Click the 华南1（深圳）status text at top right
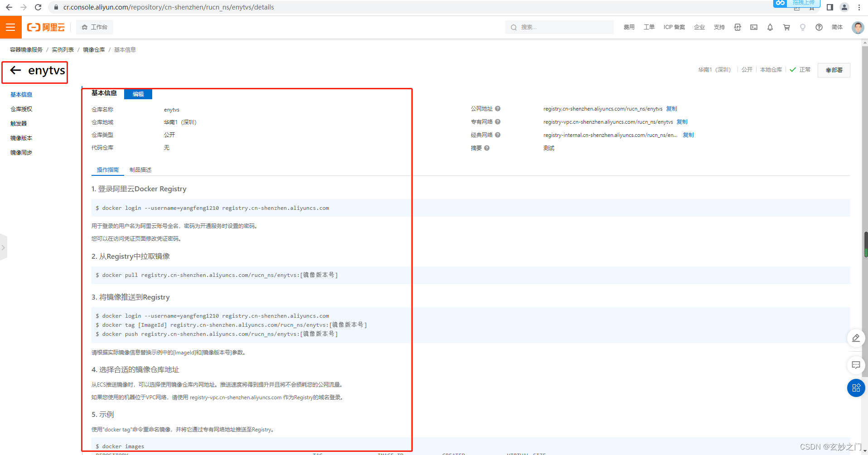The width and height of the screenshot is (868, 455). pyautogui.click(x=714, y=70)
